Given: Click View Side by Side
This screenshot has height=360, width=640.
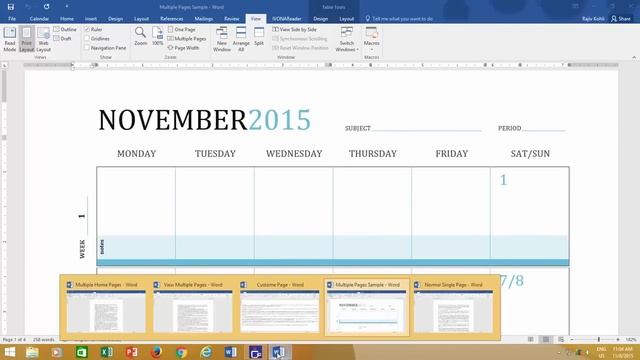Looking at the screenshot, I should point(294,29).
